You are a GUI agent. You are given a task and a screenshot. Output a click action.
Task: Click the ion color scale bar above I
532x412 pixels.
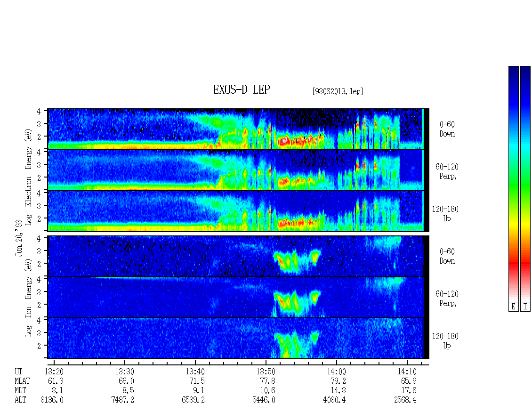525,184
